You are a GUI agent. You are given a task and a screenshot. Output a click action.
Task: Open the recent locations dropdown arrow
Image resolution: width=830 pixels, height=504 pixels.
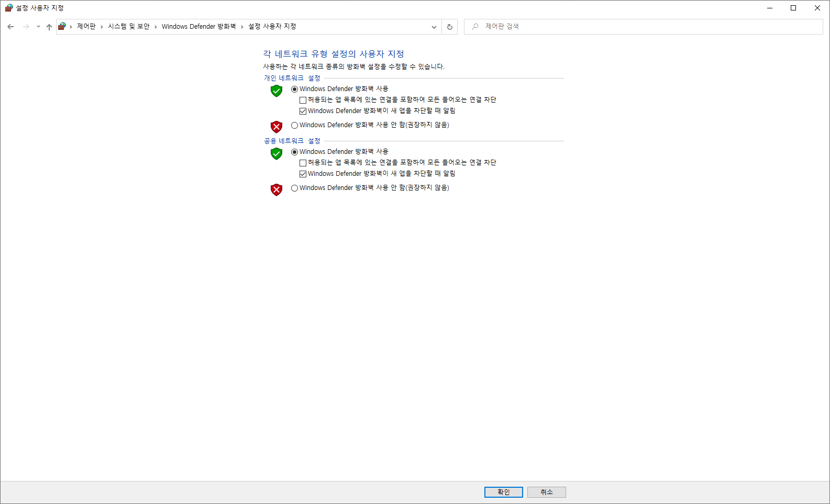click(x=38, y=27)
